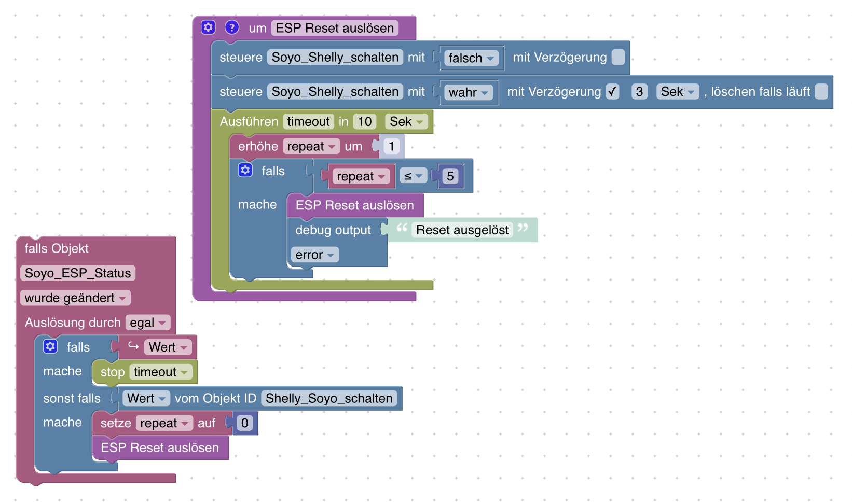Open 'repeat' dropdown in 'setze' block
This screenshot has height=504, width=852.
tap(164, 424)
